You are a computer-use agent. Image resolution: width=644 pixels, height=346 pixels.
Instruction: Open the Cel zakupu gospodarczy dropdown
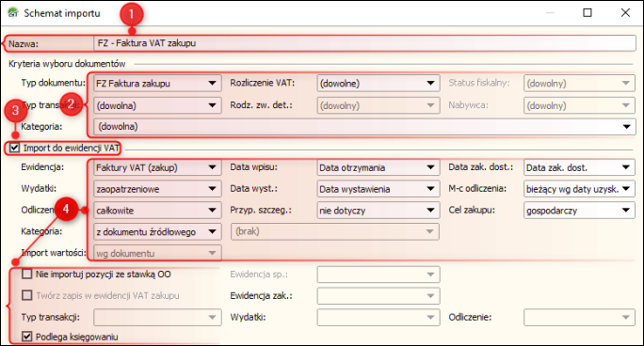[579, 211]
